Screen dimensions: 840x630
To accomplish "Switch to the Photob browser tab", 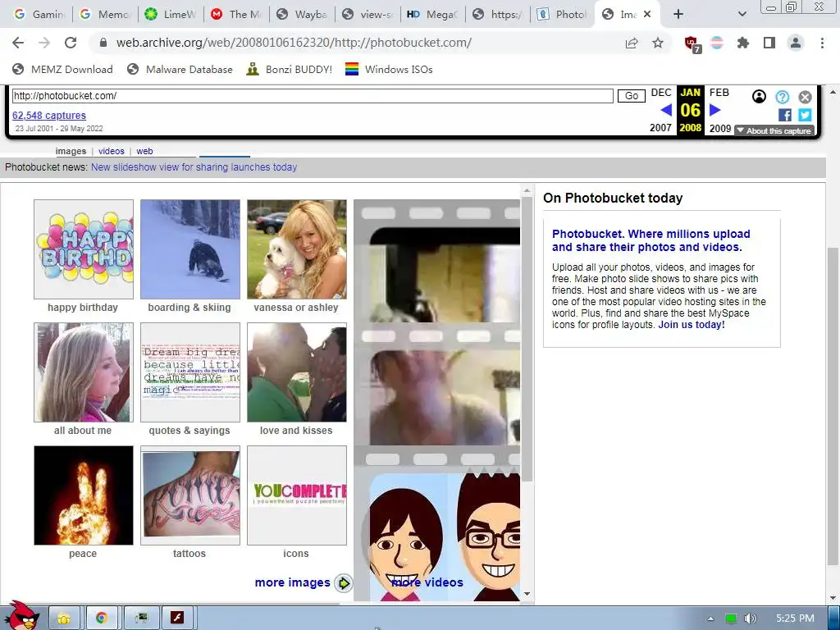I will coord(563,14).
